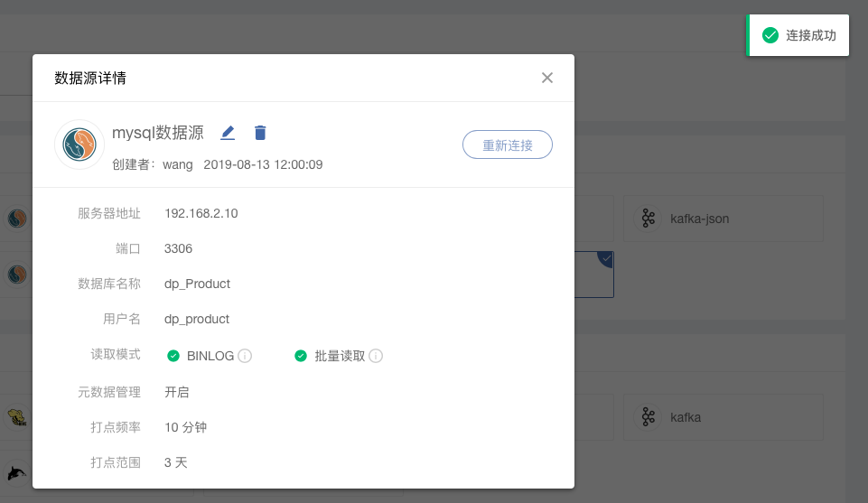Click the dolphin icon at the left edge

(16, 472)
